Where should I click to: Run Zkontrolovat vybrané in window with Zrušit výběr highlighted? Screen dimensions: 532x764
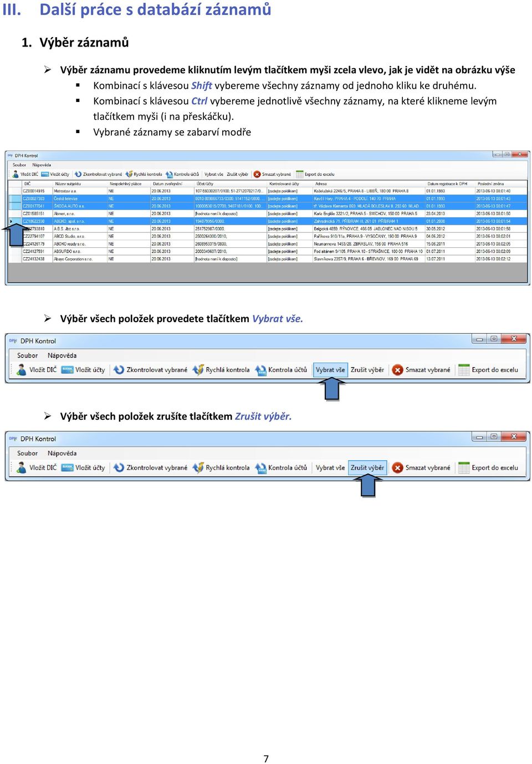(x=150, y=467)
